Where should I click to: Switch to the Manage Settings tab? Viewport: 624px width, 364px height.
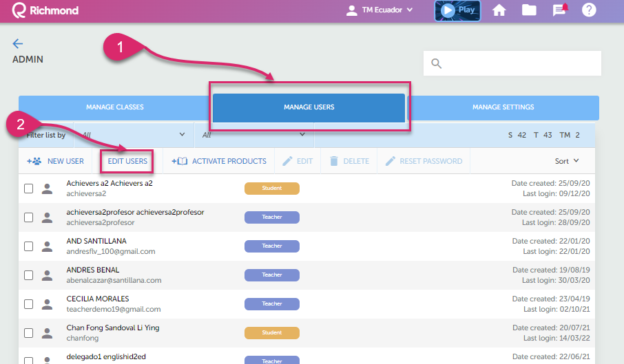point(503,107)
